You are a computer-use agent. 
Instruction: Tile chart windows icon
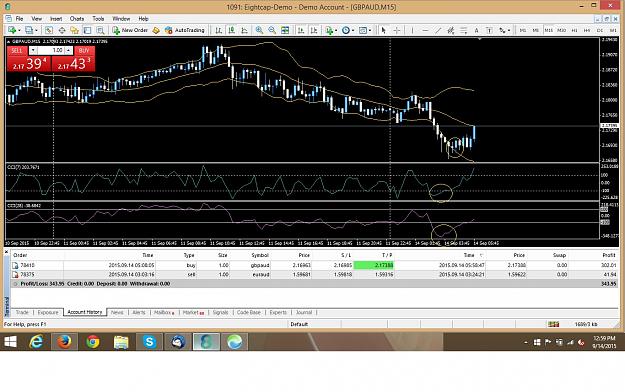pyautogui.click(x=285, y=30)
